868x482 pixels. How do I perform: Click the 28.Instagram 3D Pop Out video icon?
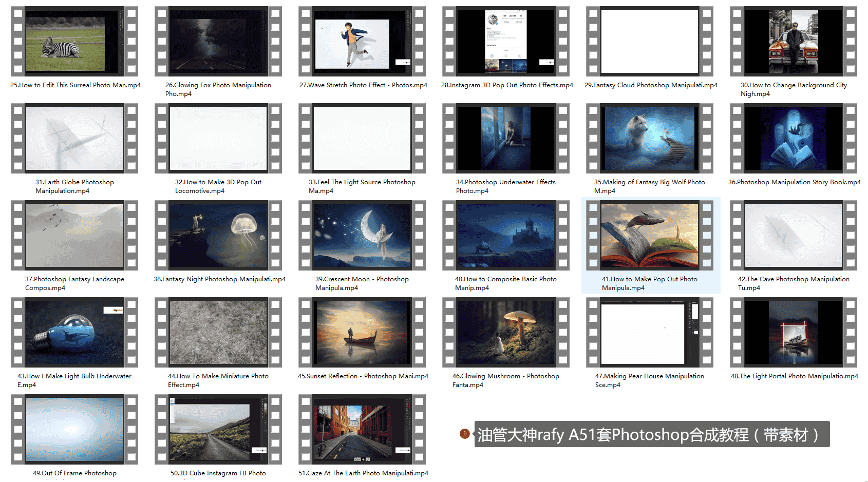tap(506, 41)
